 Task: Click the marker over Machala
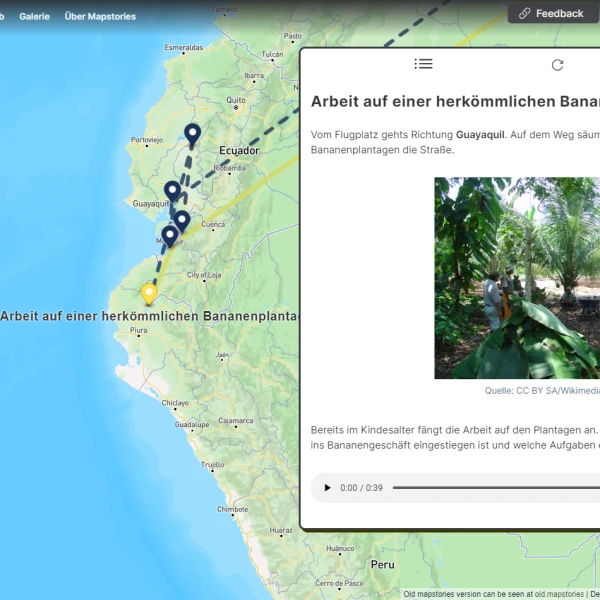coord(170,236)
